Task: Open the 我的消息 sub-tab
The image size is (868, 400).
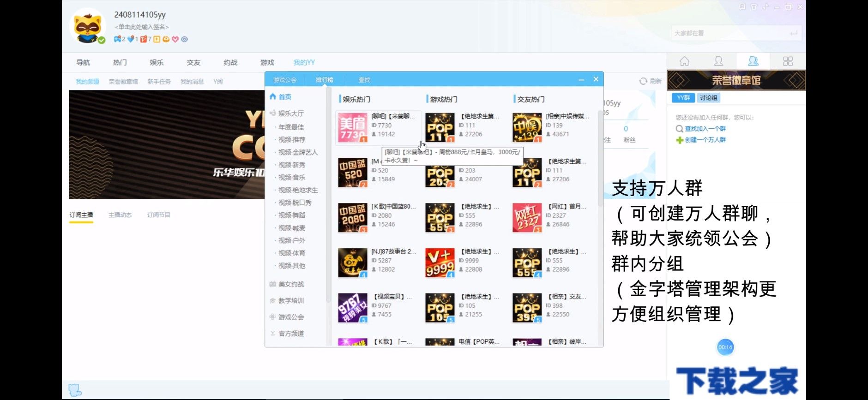Action: (192, 82)
